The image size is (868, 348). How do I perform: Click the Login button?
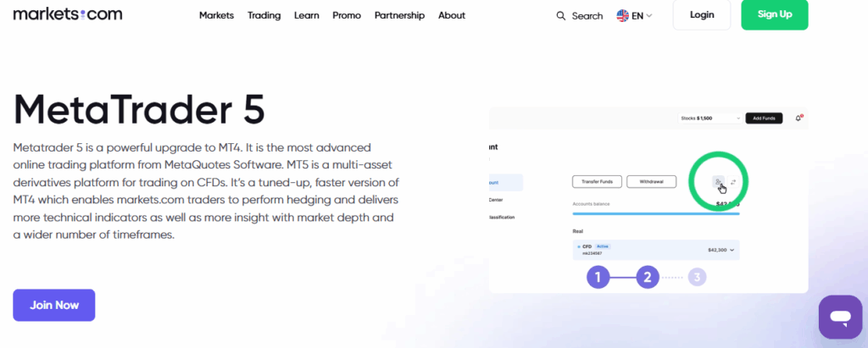click(x=702, y=14)
